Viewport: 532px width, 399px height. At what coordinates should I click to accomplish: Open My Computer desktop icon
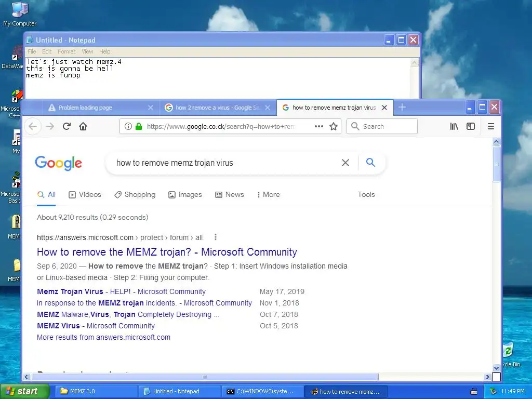(x=20, y=14)
